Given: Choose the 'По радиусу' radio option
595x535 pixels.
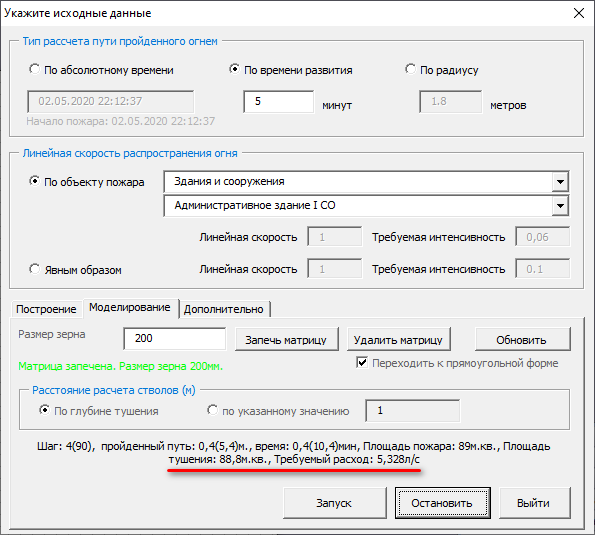Looking at the screenshot, I should [x=442, y=70].
